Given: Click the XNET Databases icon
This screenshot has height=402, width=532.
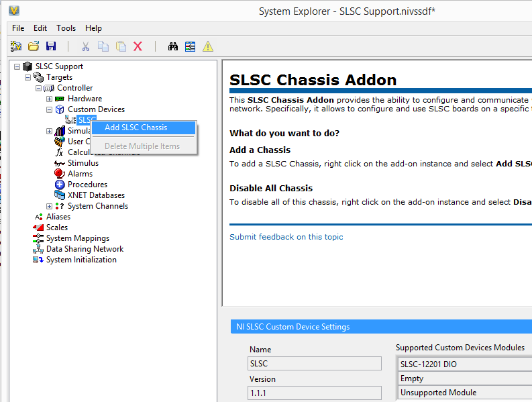Looking at the screenshot, I should click(x=60, y=195).
